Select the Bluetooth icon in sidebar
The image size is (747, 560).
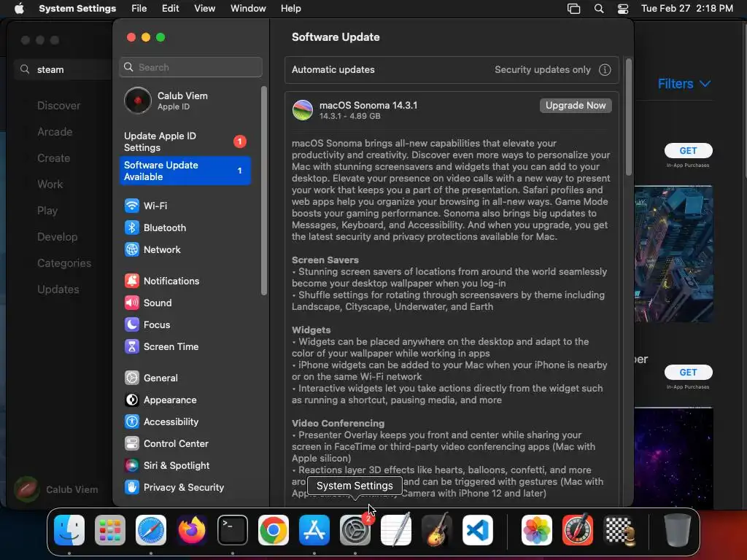tap(132, 227)
